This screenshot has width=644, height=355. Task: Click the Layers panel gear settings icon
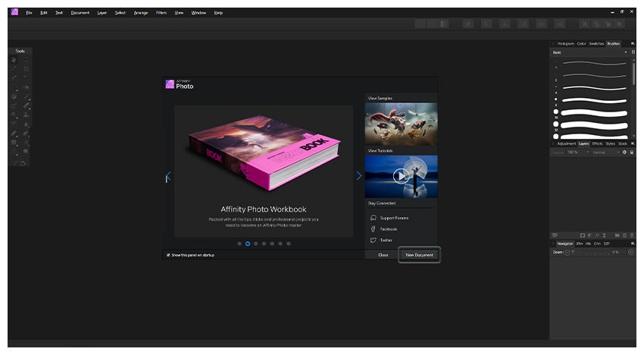625,152
